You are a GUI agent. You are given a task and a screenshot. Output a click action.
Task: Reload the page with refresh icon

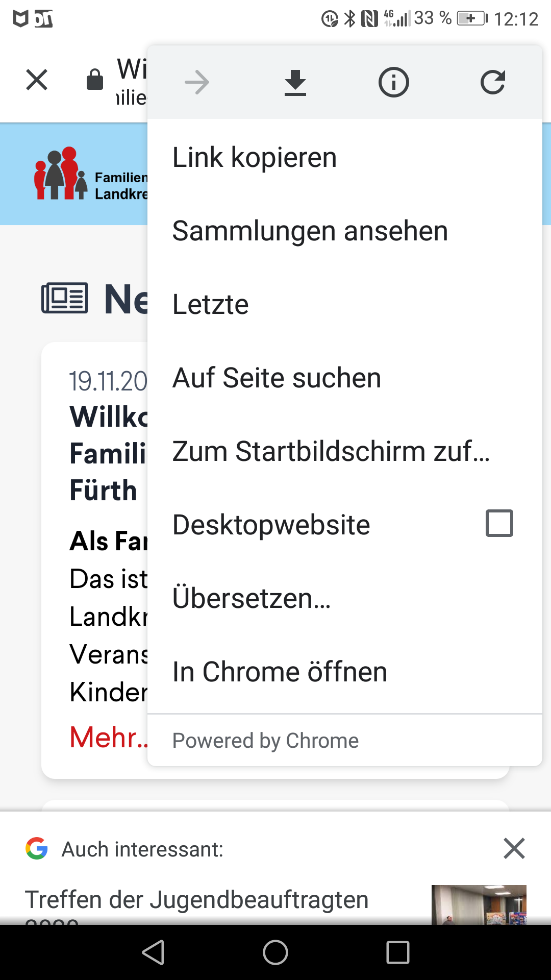point(493,82)
